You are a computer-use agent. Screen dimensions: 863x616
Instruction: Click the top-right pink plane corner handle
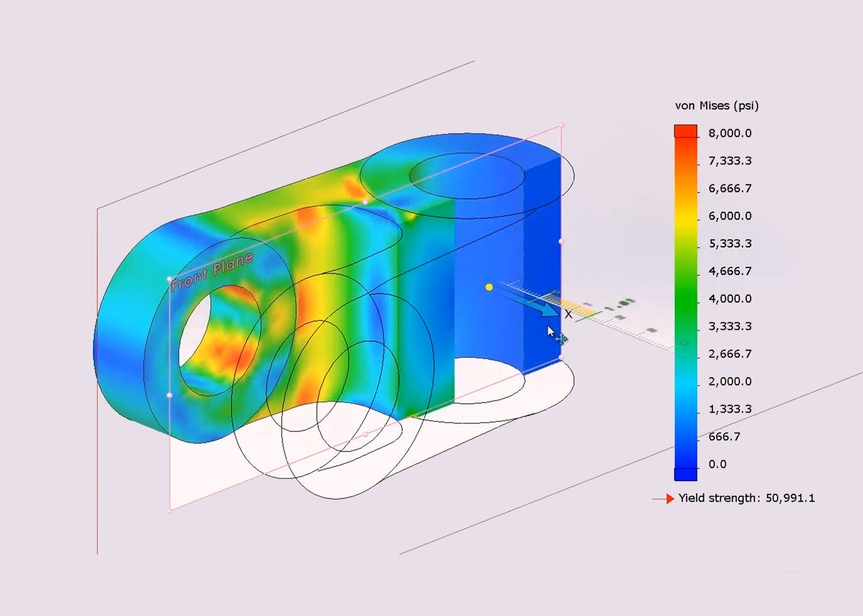[x=561, y=125]
